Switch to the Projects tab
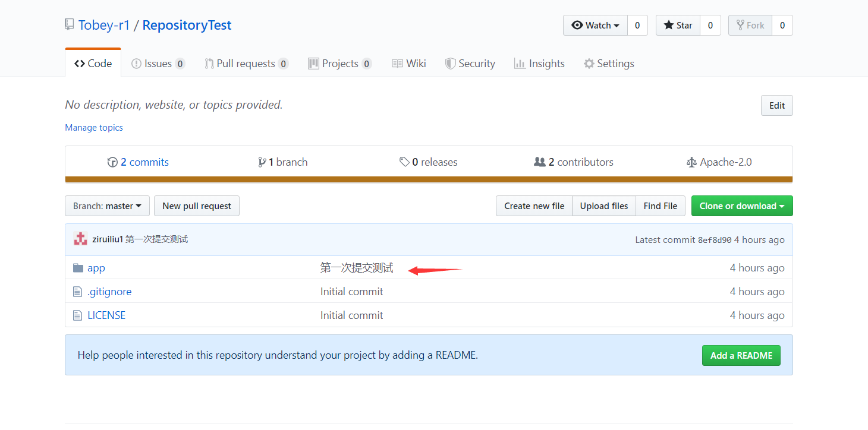868x430 pixels. pyautogui.click(x=340, y=64)
